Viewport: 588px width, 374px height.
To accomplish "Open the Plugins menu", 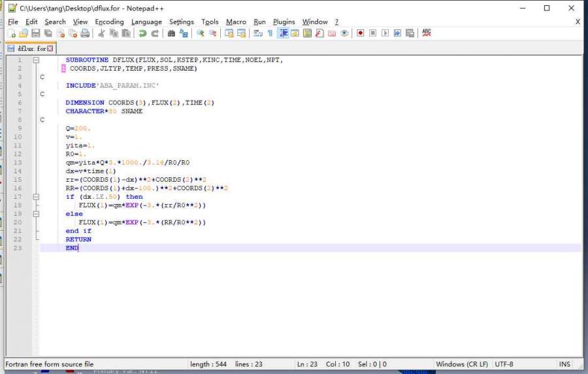I will click(284, 22).
